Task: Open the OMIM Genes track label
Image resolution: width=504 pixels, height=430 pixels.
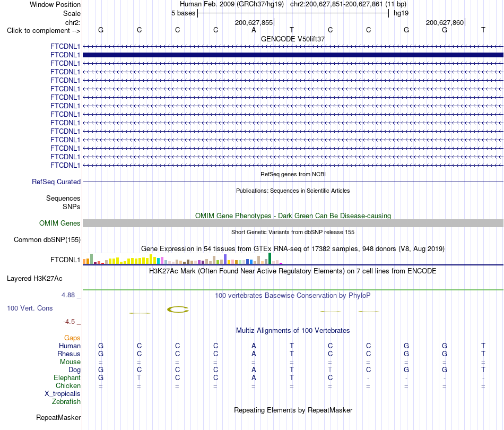Action: coord(59,223)
